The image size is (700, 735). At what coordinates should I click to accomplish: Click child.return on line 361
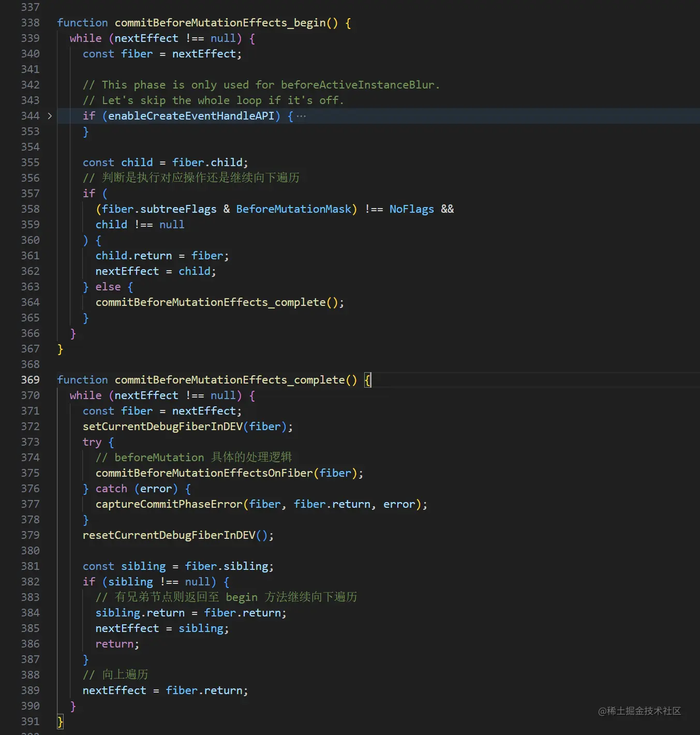tap(134, 256)
